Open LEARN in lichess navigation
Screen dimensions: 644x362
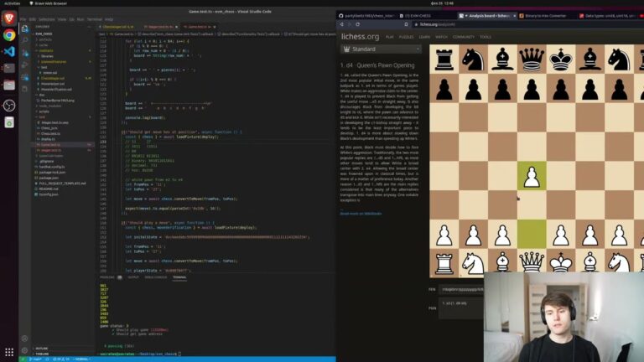tap(424, 37)
